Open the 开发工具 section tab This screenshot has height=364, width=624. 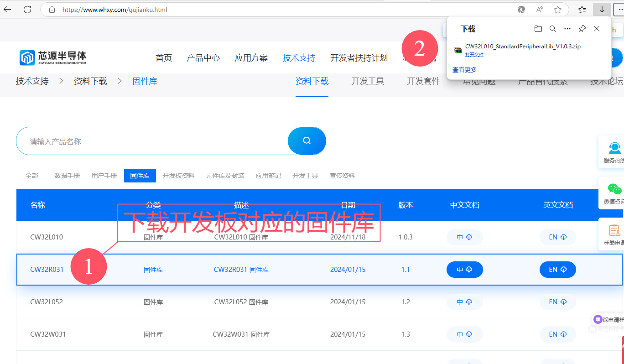coord(368,81)
